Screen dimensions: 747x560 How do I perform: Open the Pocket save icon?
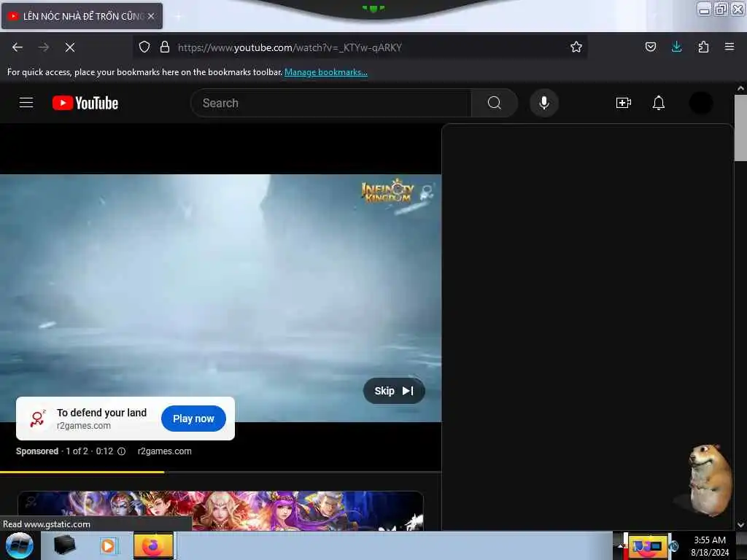(x=650, y=47)
